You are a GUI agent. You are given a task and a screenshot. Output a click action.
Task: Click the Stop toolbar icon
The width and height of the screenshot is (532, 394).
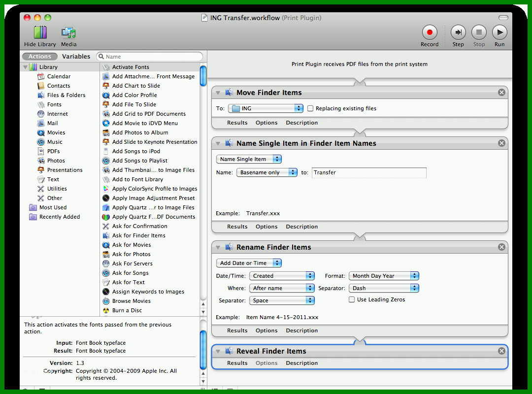point(479,33)
